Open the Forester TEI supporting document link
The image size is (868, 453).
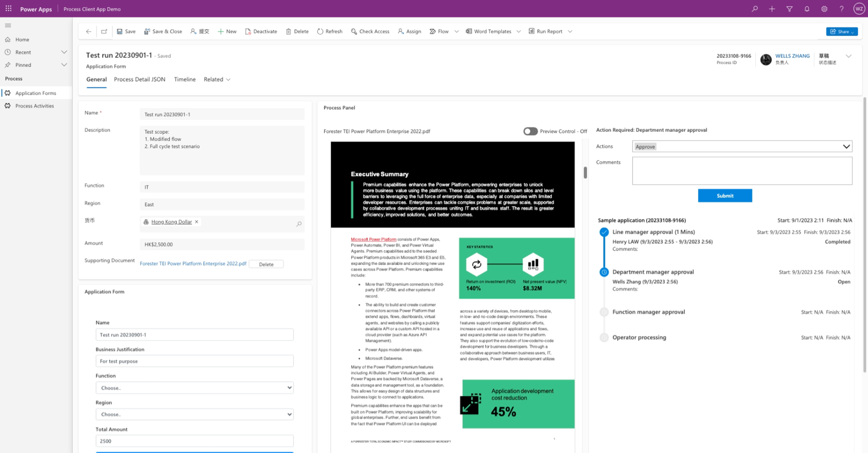(193, 264)
